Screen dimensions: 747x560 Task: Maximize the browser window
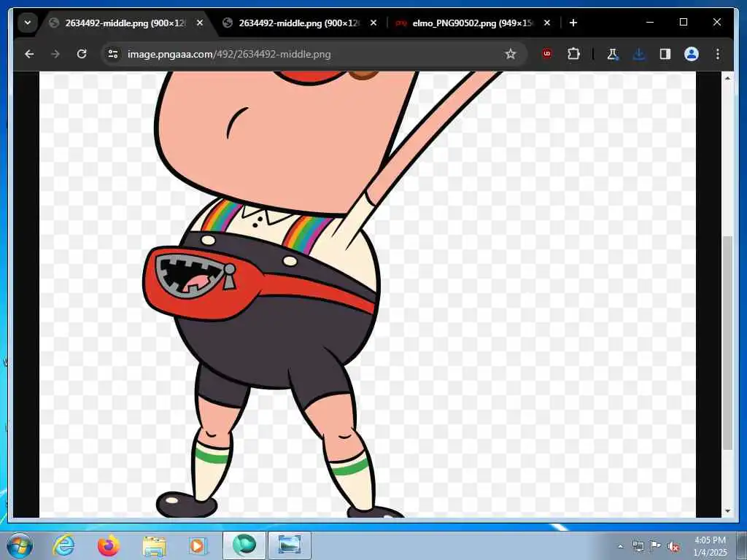(x=683, y=23)
